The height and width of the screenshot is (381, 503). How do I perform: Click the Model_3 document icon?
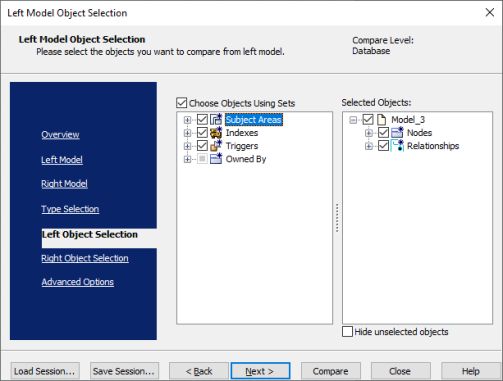pos(381,119)
